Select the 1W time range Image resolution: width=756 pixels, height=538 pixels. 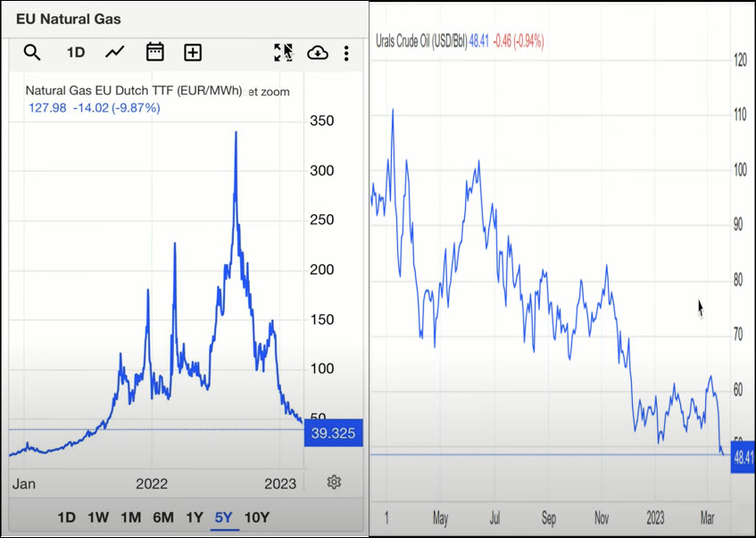[x=98, y=517]
